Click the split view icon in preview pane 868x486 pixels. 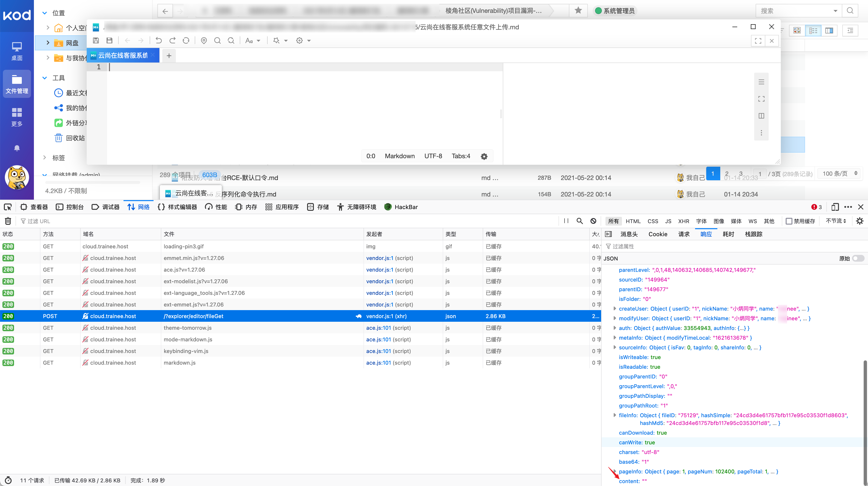(761, 116)
